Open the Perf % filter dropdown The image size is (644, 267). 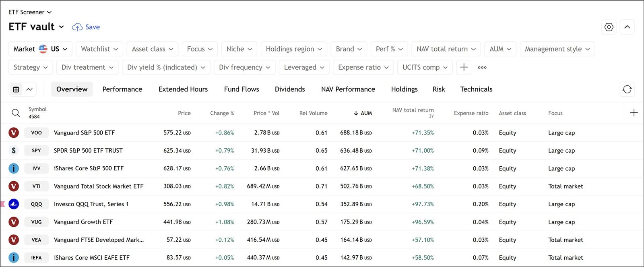[x=389, y=49]
